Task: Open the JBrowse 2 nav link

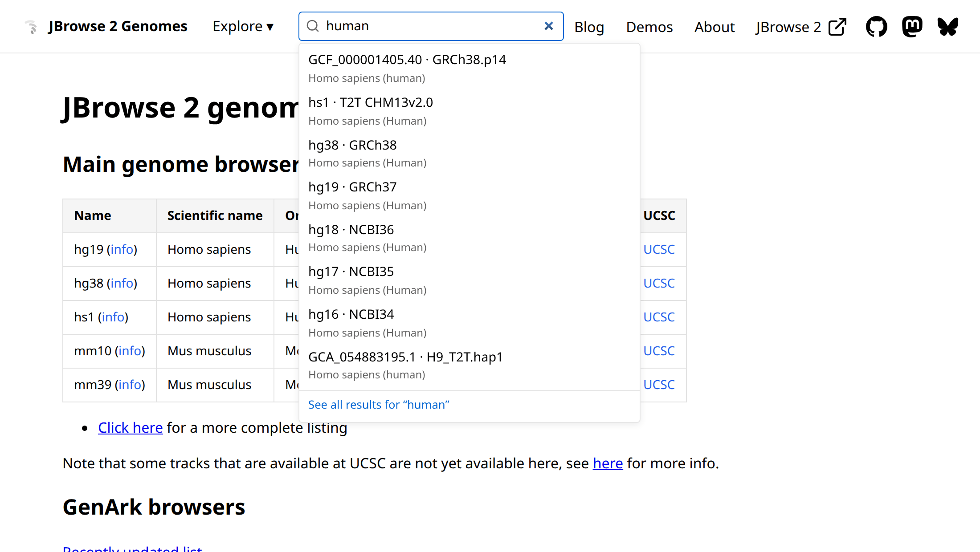Action: coord(800,27)
